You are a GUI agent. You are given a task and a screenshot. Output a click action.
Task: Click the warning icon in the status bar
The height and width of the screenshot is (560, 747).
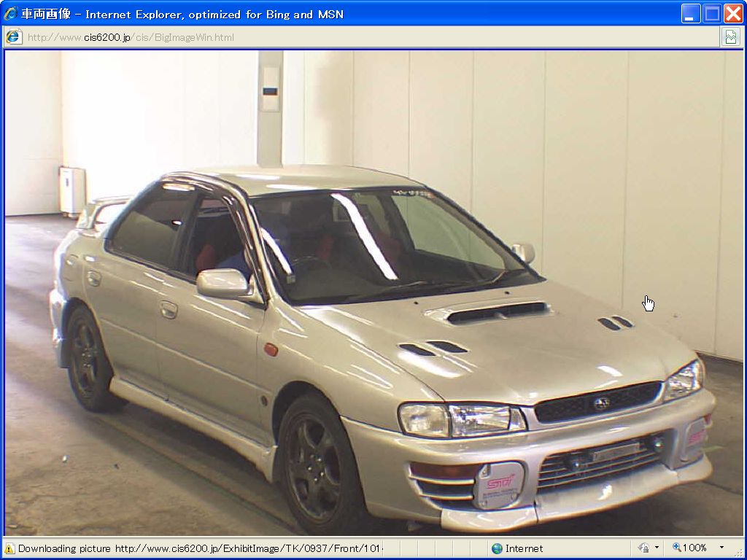click(x=9, y=548)
